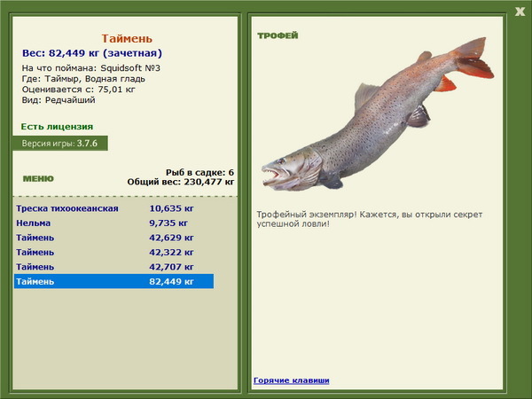Select the Таймень 42,629 кг row

coord(114,238)
